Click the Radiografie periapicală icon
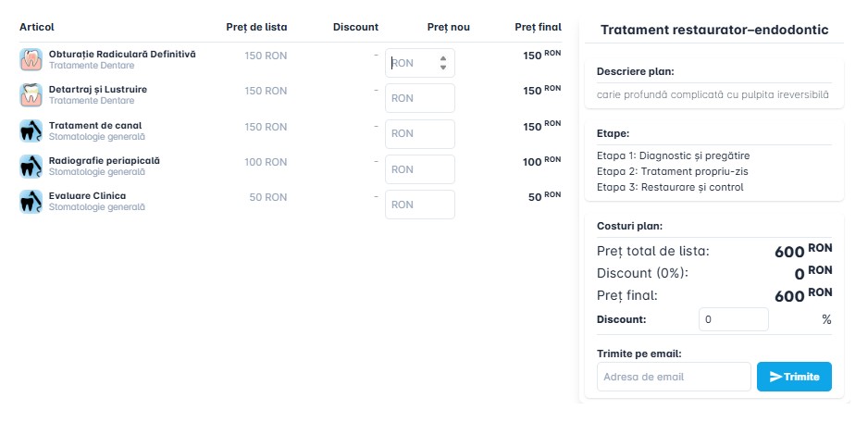This screenshot has width=868, height=422. click(x=31, y=166)
